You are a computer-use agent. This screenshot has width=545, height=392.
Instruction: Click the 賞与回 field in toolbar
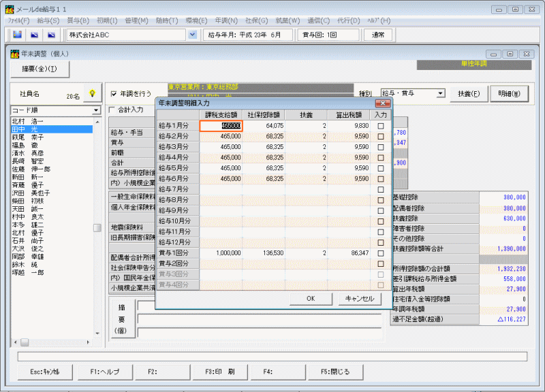pyautogui.click(x=328, y=35)
